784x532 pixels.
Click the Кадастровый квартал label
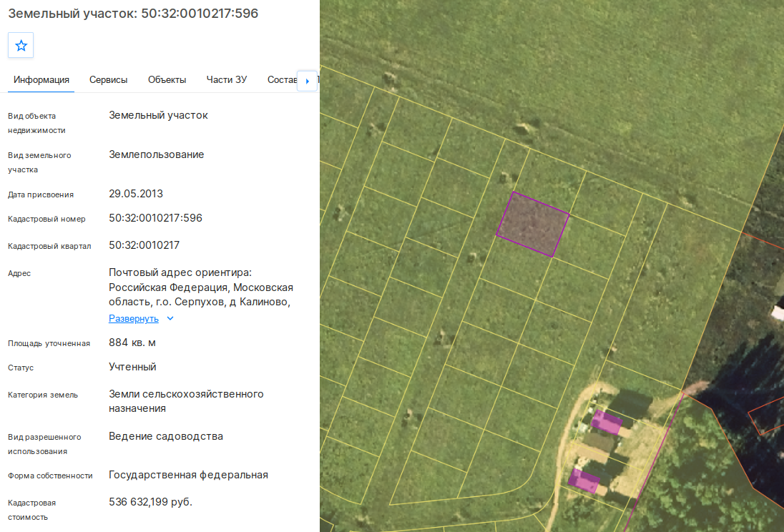point(49,246)
